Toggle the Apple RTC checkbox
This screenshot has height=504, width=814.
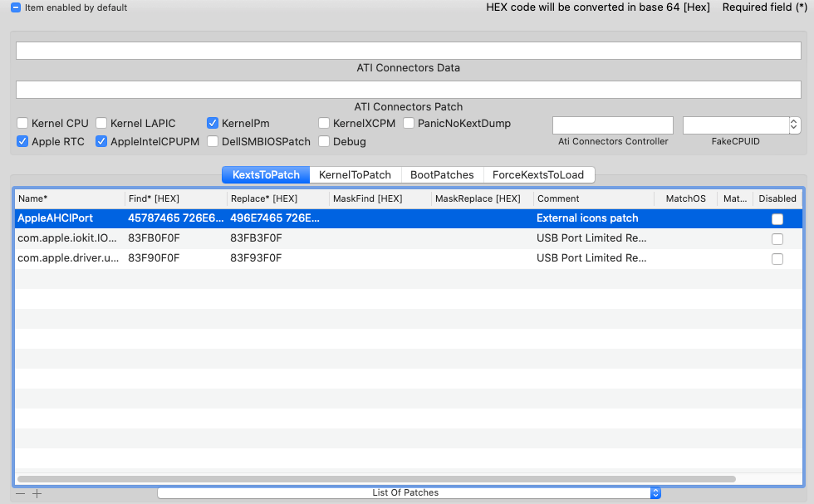point(23,141)
